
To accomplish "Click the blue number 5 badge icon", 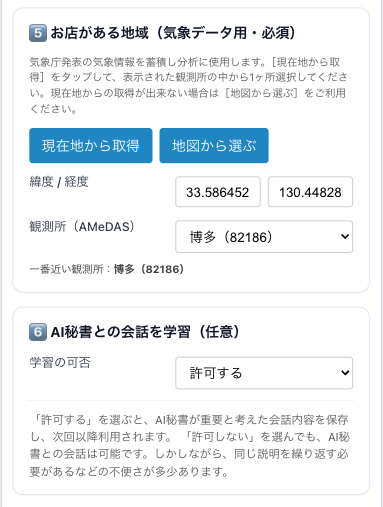I will coord(38,33).
